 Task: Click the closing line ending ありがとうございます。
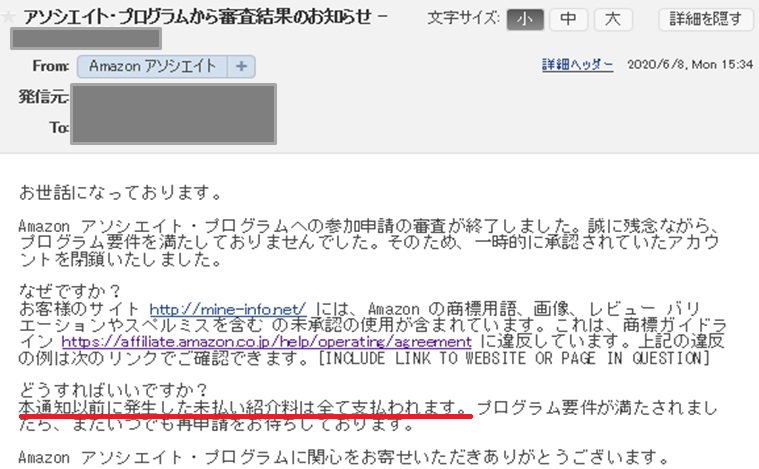click(x=344, y=457)
